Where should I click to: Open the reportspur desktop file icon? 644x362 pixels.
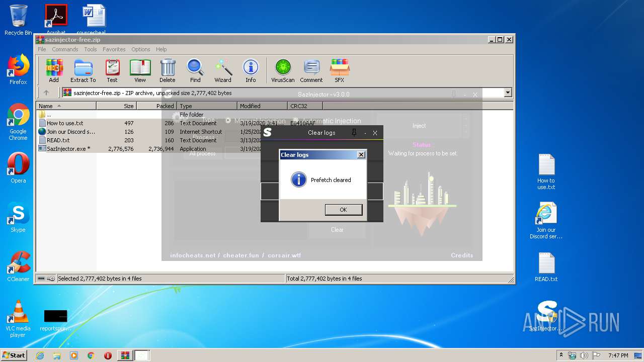(x=55, y=320)
